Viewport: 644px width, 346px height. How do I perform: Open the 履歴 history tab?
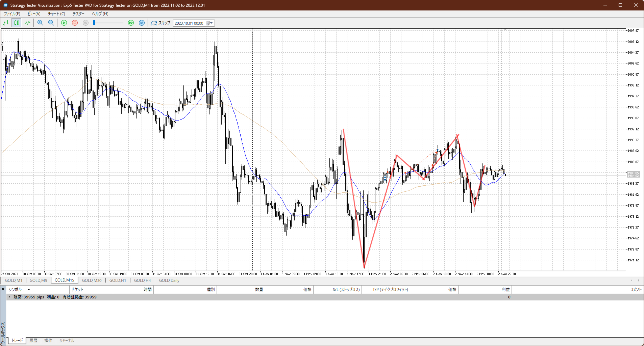[33, 341]
